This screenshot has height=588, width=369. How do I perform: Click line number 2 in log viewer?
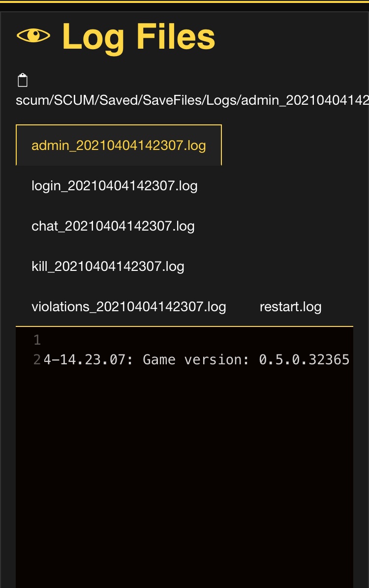(37, 359)
